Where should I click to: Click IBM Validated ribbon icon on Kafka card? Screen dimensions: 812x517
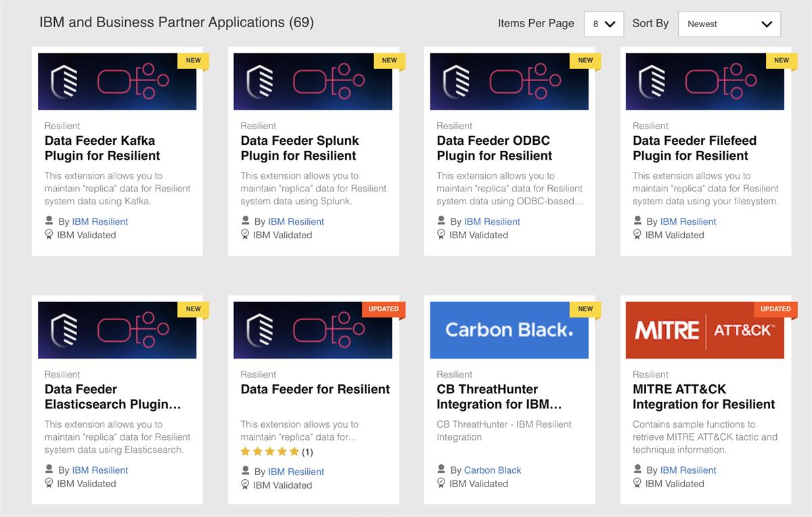pos(49,235)
